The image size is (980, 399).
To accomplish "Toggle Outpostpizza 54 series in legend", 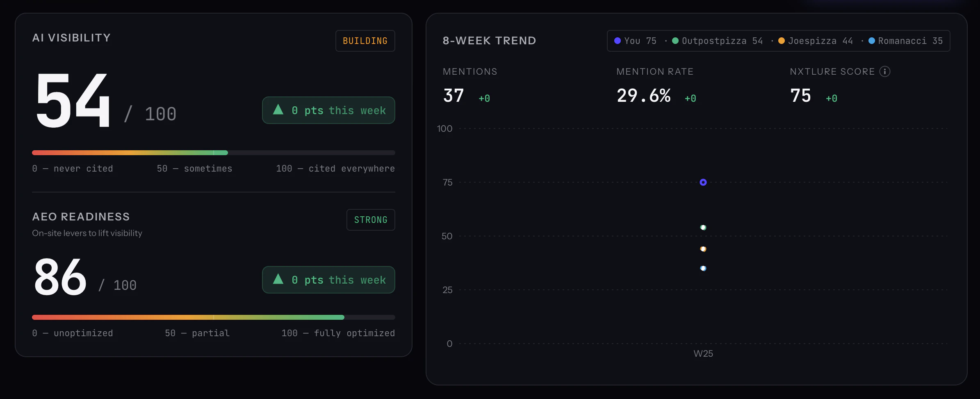I will (718, 41).
